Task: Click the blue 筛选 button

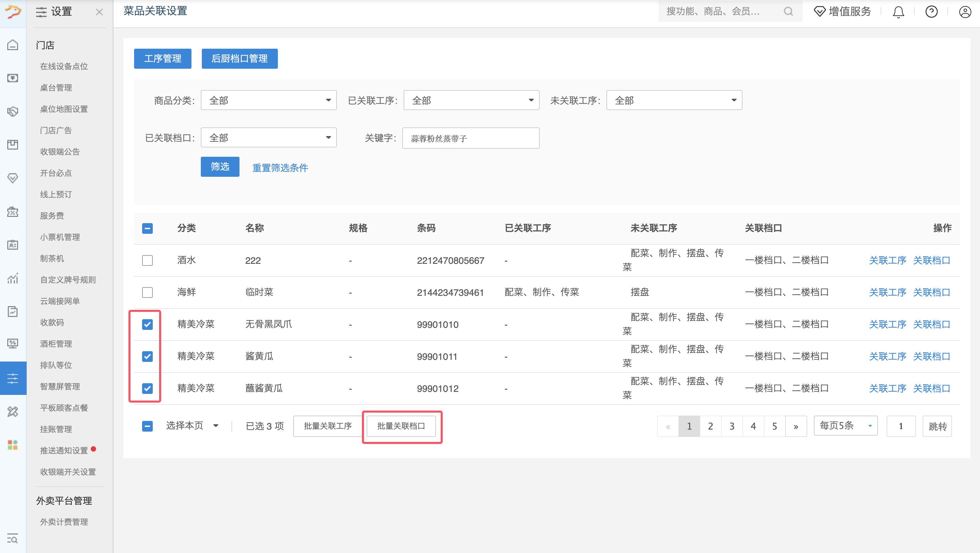Action: point(220,166)
